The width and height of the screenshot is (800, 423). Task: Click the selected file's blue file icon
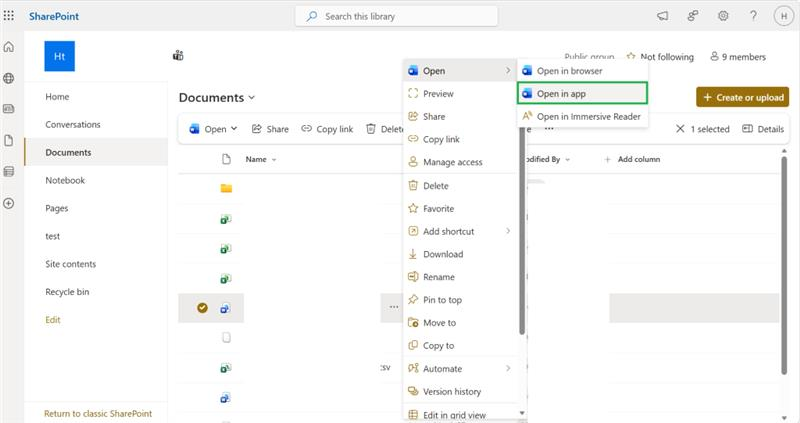click(226, 308)
